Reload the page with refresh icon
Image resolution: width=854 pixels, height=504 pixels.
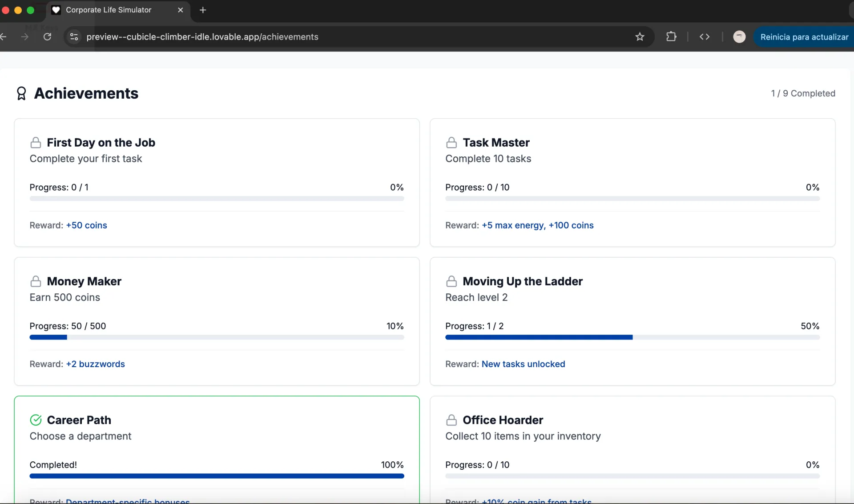click(47, 37)
